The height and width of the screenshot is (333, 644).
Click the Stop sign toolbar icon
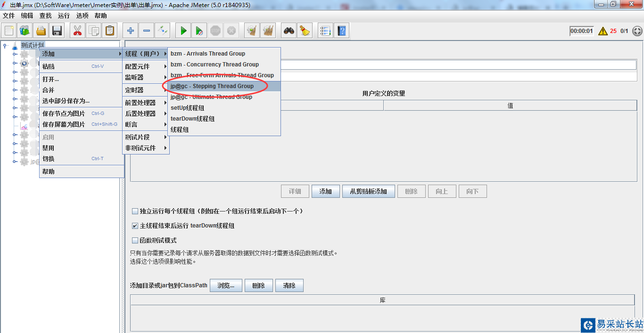pos(215,31)
